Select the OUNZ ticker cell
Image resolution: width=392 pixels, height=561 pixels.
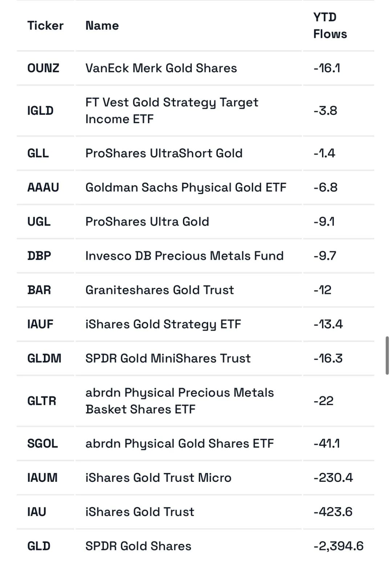pos(43,68)
